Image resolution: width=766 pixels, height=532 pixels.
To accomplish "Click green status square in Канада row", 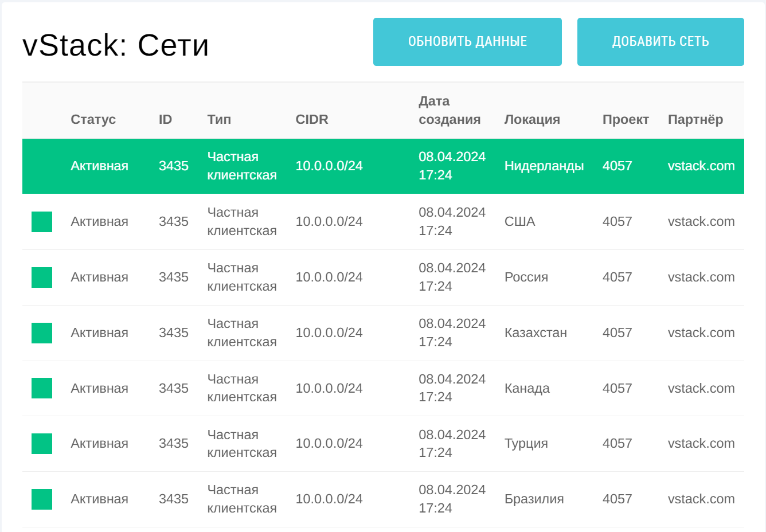I will 42,388.
